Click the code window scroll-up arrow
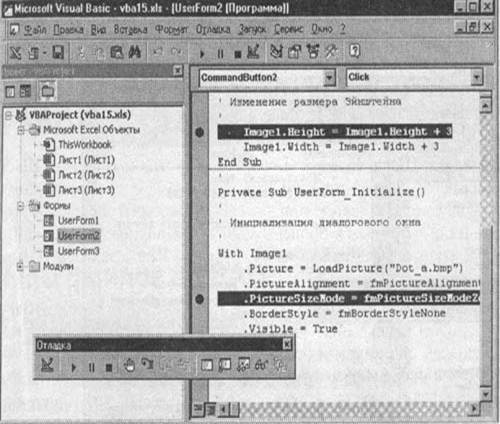This screenshot has height=424, width=500. tap(486, 105)
